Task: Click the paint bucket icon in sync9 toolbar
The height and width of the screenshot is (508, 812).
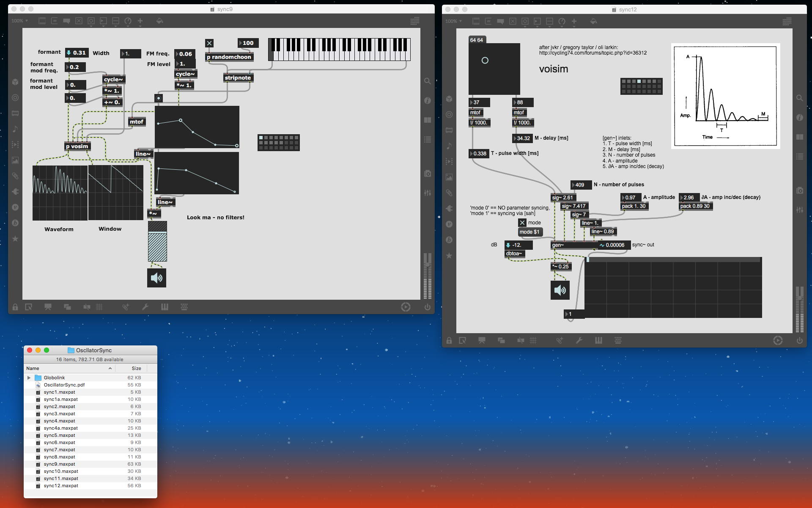Action: [159, 21]
